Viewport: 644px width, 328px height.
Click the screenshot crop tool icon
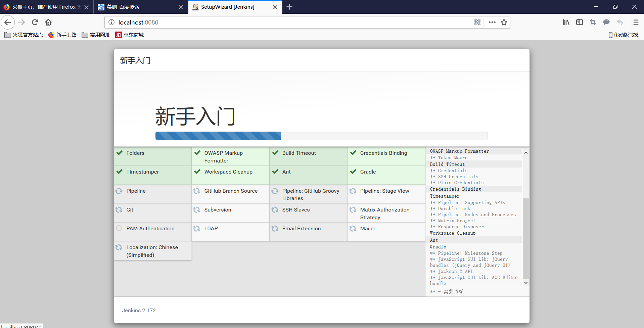[x=593, y=22]
